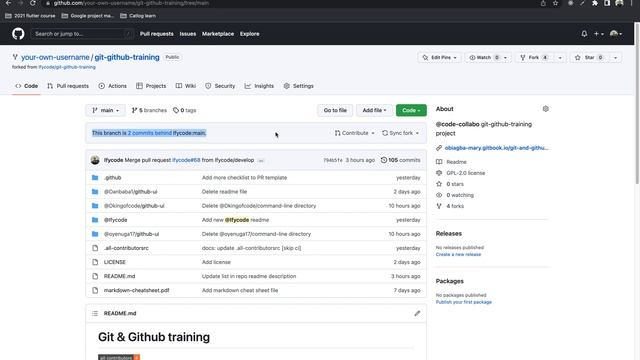Open the Edit Pins dropdown
The height and width of the screenshot is (360, 640).
[439, 58]
